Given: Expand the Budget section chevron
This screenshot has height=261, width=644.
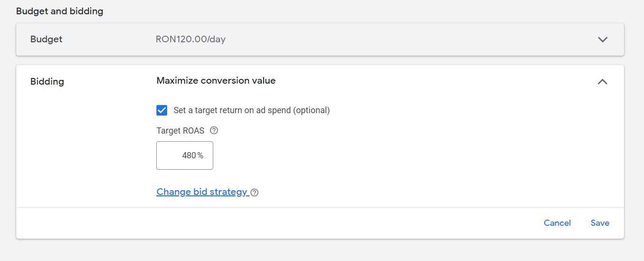Looking at the screenshot, I should tap(603, 39).
